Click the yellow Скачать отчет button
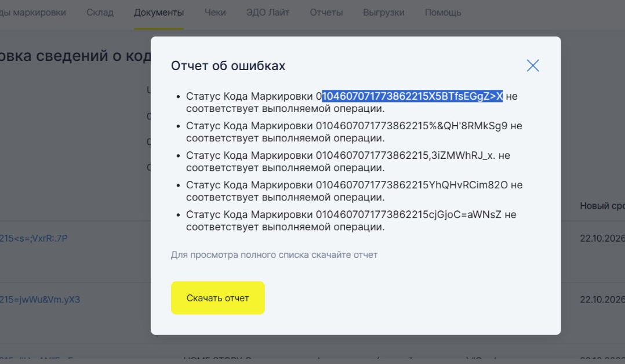Viewport: 625px width, 364px height. pyautogui.click(x=217, y=298)
